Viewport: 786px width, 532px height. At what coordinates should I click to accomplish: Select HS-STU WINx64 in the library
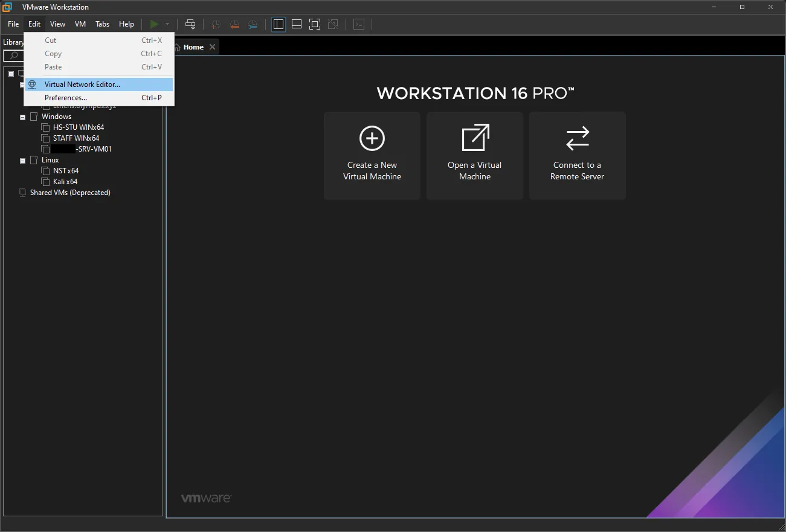point(79,127)
